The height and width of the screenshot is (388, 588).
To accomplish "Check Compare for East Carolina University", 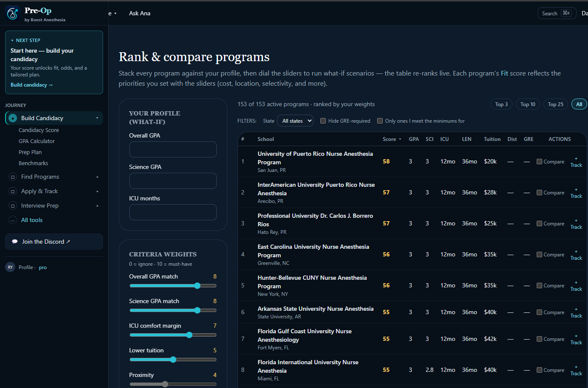I will [539, 255].
